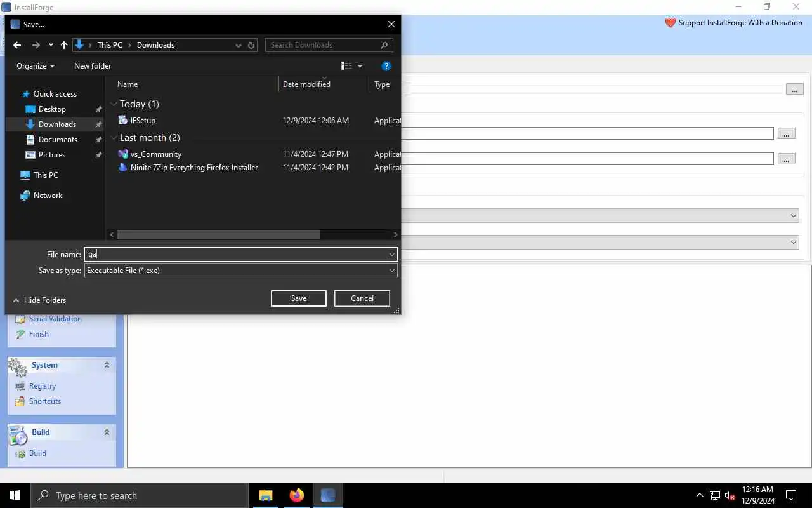The width and height of the screenshot is (812, 508).
Task: Open recent locations dropdown arrow
Action: [51, 45]
